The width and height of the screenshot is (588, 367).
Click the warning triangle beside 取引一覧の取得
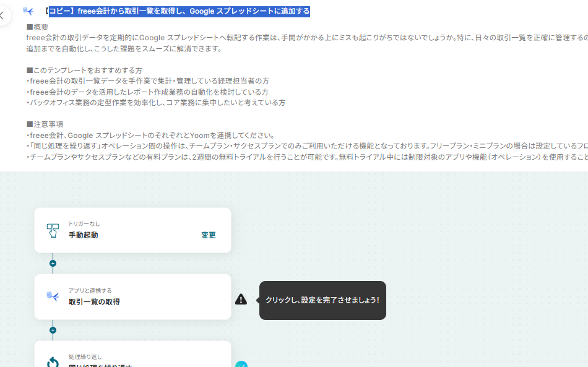click(241, 299)
